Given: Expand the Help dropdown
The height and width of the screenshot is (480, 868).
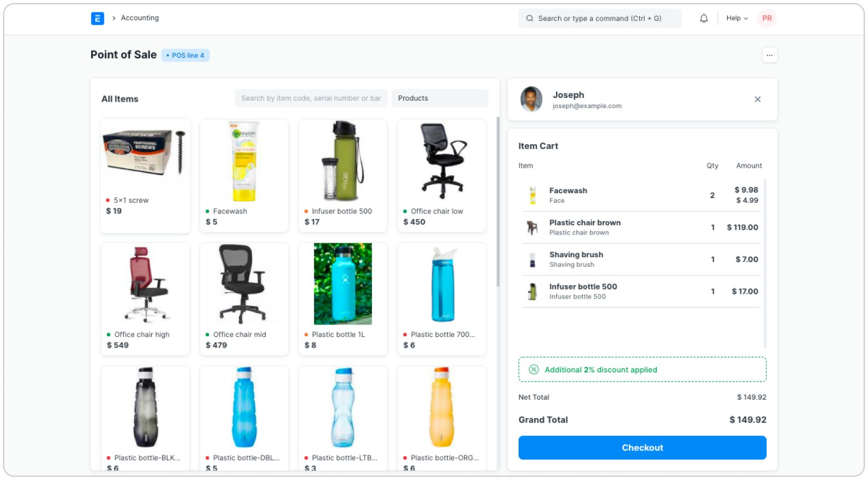Looking at the screenshot, I should point(737,18).
